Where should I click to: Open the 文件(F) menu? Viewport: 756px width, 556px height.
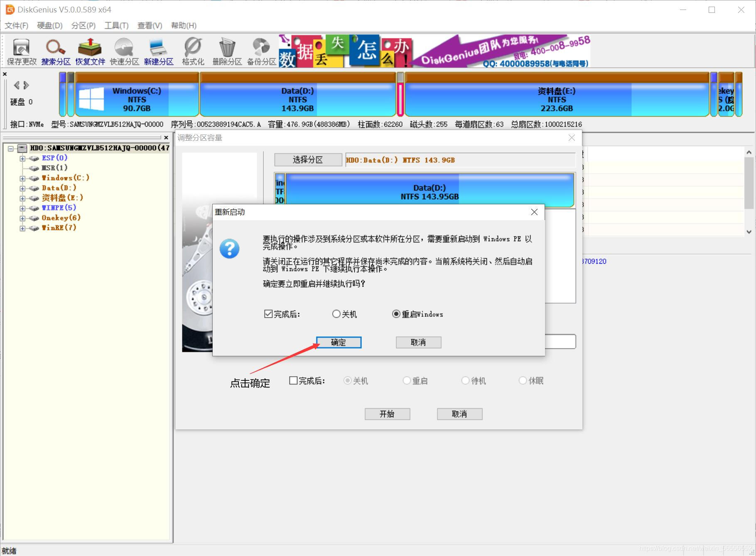(x=16, y=25)
